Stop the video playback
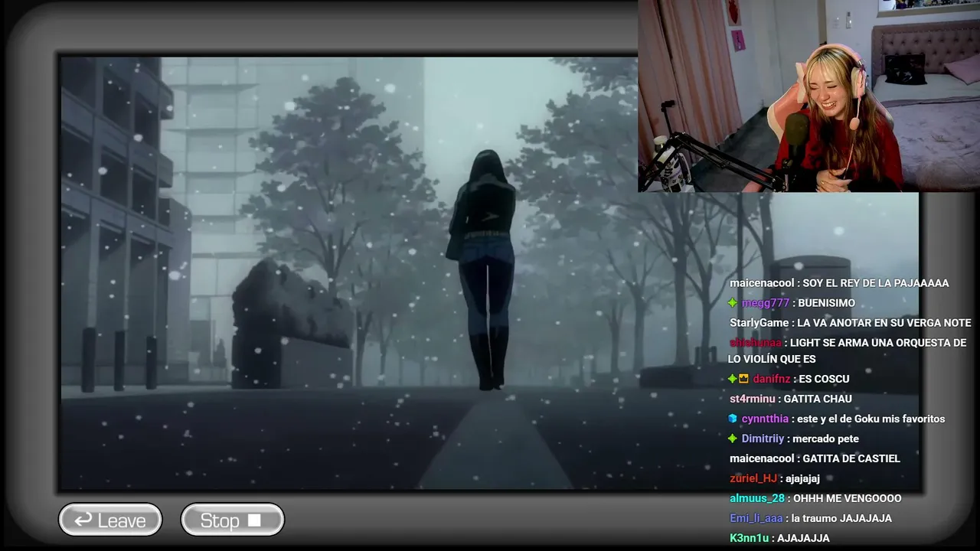 [232, 520]
